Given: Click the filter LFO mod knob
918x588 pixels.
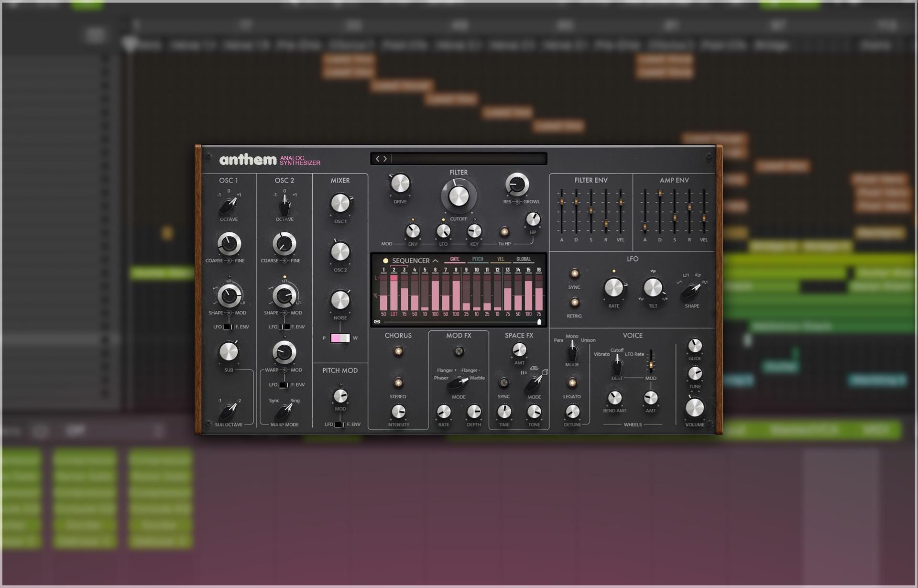Looking at the screenshot, I should 444,231.
